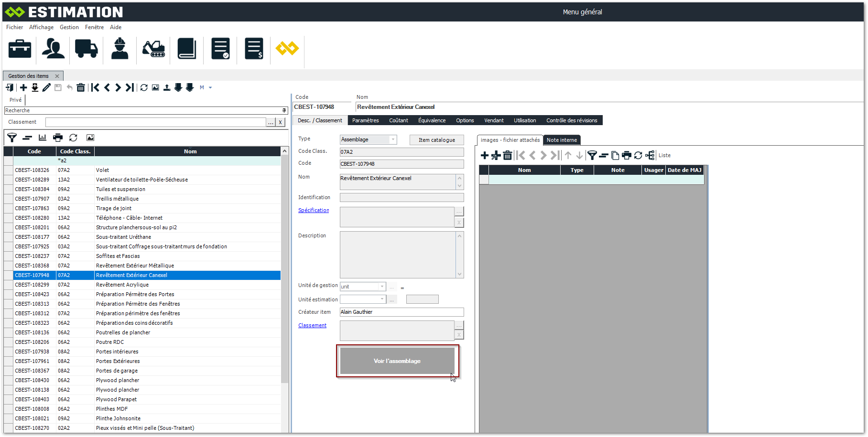Toggle the pin on the Recherche bar
This screenshot has height=437, width=868.
pos(284,110)
